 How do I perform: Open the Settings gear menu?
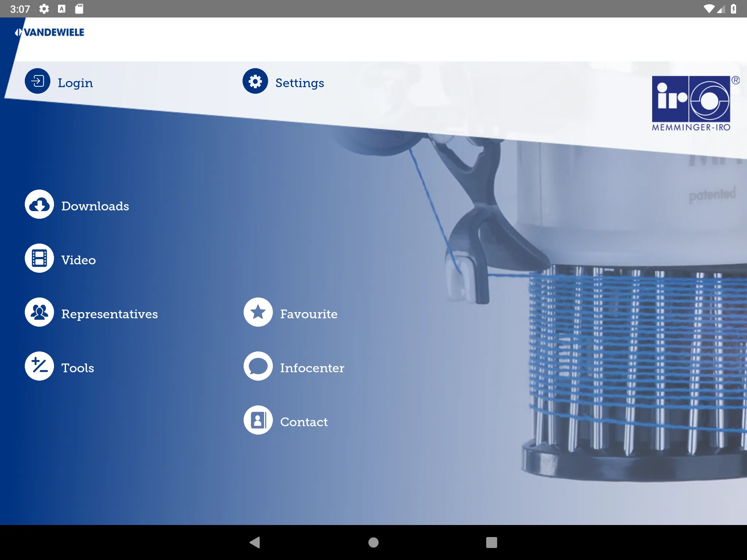(256, 82)
